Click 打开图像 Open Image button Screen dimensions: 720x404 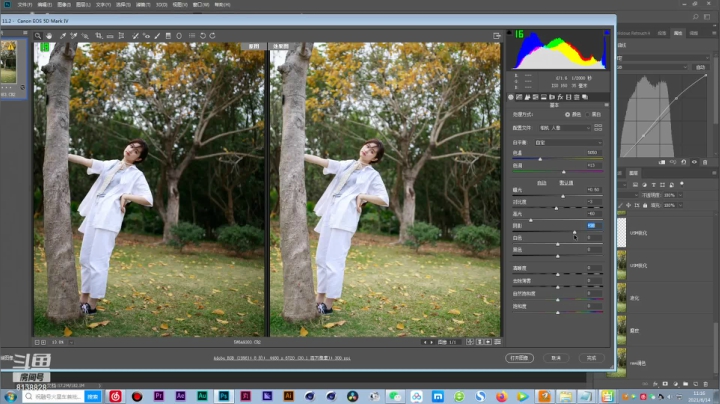click(x=519, y=358)
